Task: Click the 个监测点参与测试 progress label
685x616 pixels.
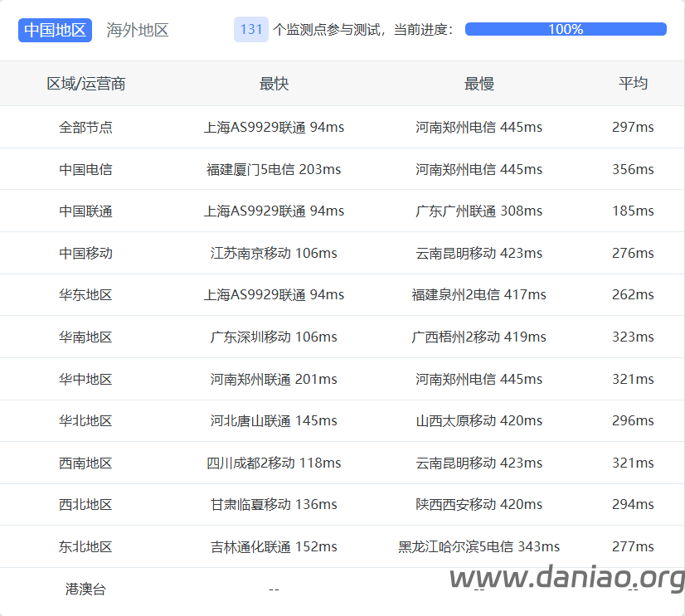Action: 362,30
